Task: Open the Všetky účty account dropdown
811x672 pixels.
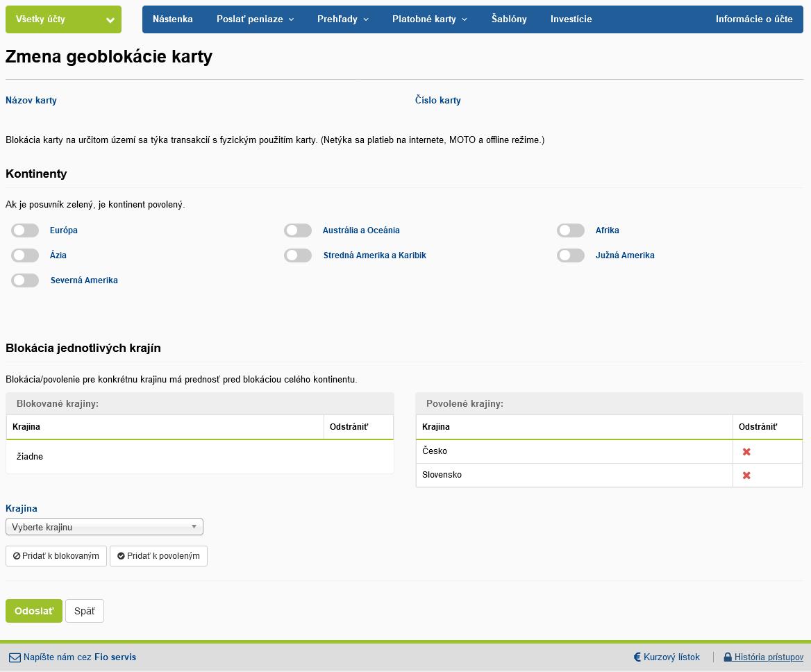Action: point(63,19)
